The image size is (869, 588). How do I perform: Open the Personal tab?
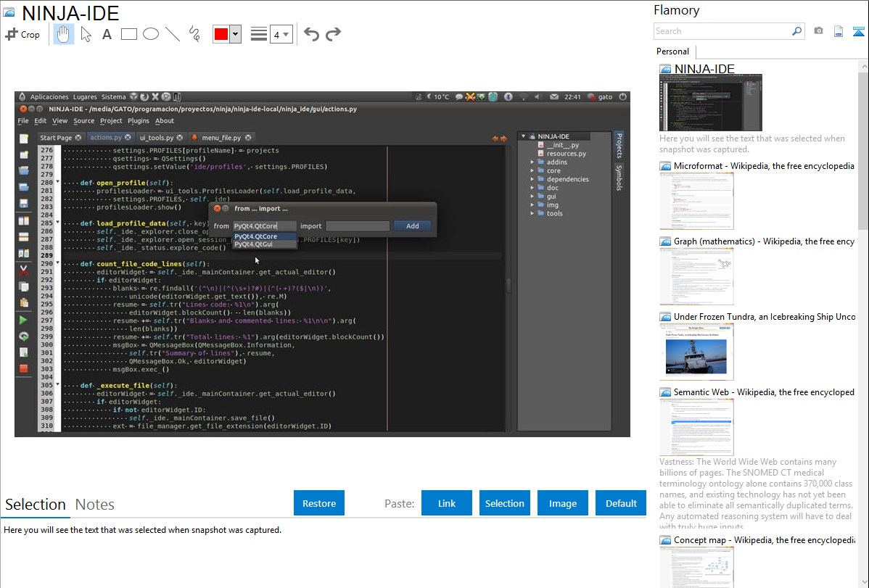[x=672, y=51]
